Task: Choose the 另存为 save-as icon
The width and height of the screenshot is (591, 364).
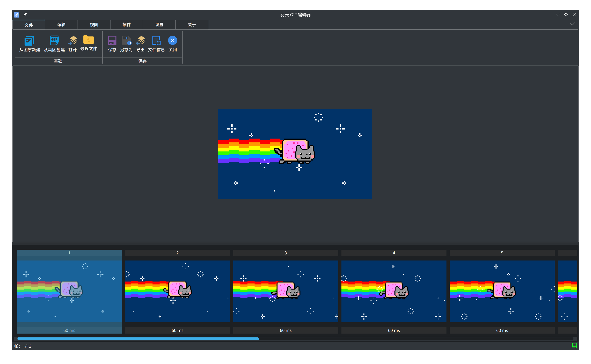Action: [x=126, y=40]
